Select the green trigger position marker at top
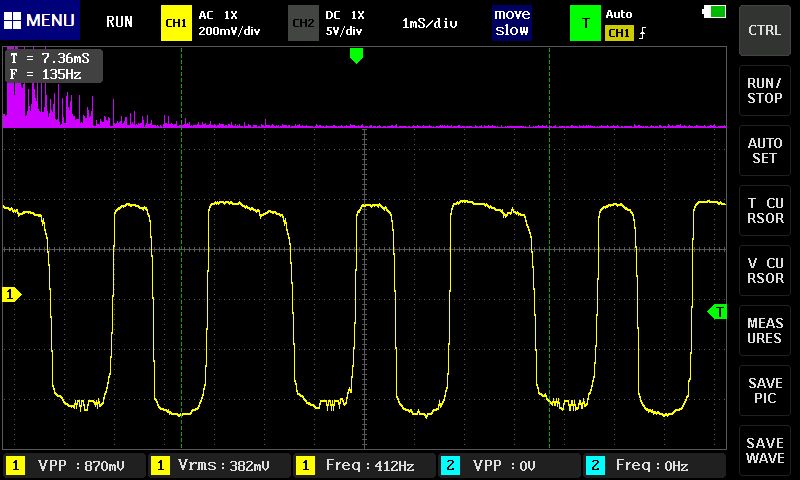The width and height of the screenshot is (800, 480). (x=356, y=56)
